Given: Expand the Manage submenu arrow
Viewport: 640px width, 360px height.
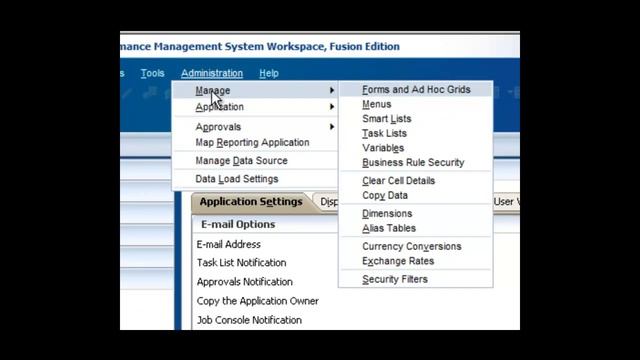Looking at the screenshot, I should coord(332,90).
